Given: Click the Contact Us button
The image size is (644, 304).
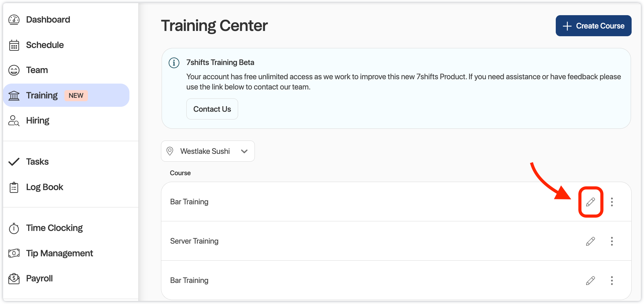Looking at the screenshot, I should [x=212, y=109].
